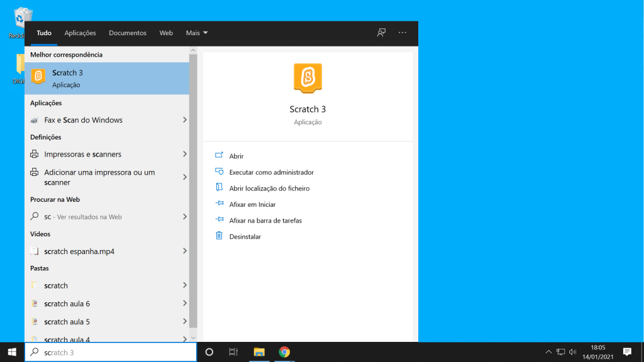Viewport: 644px width, 362px height.
Task: Click the network tray icon
Action: tap(560, 352)
